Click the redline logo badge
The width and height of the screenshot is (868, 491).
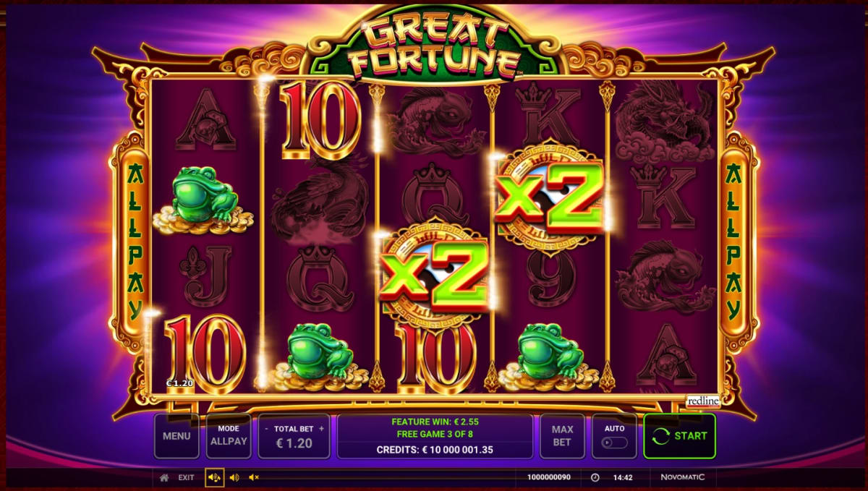[x=702, y=401]
